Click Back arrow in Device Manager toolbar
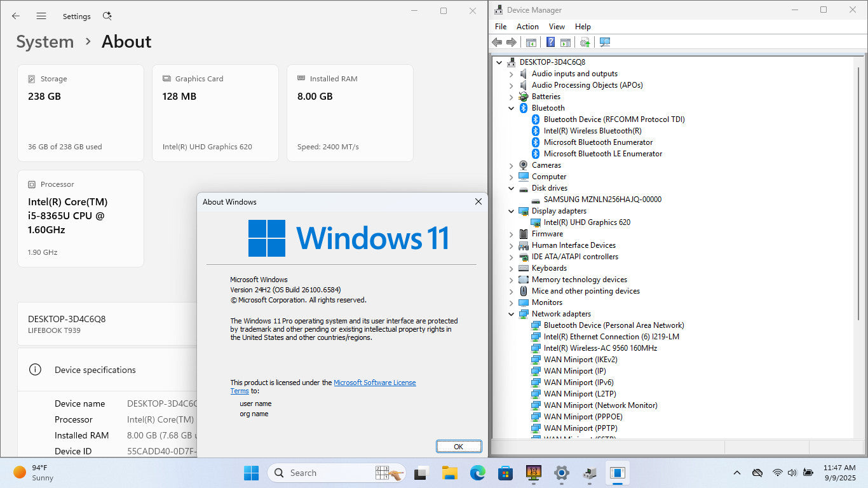This screenshot has width=868, height=488. 497,42
